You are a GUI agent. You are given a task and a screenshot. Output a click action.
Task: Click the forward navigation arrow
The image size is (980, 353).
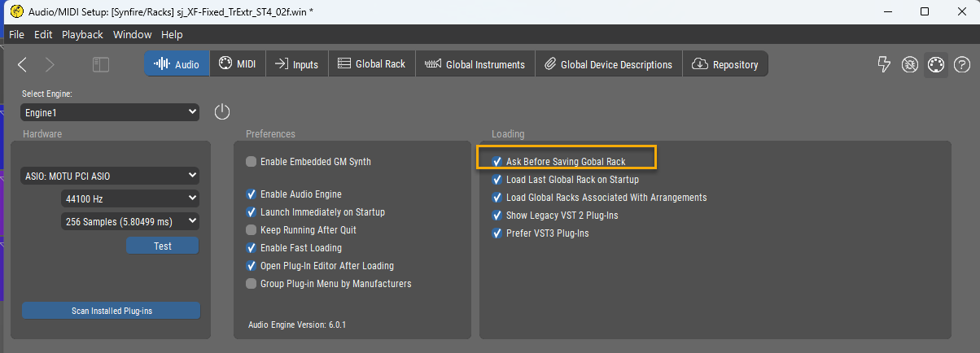coord(50,64)
